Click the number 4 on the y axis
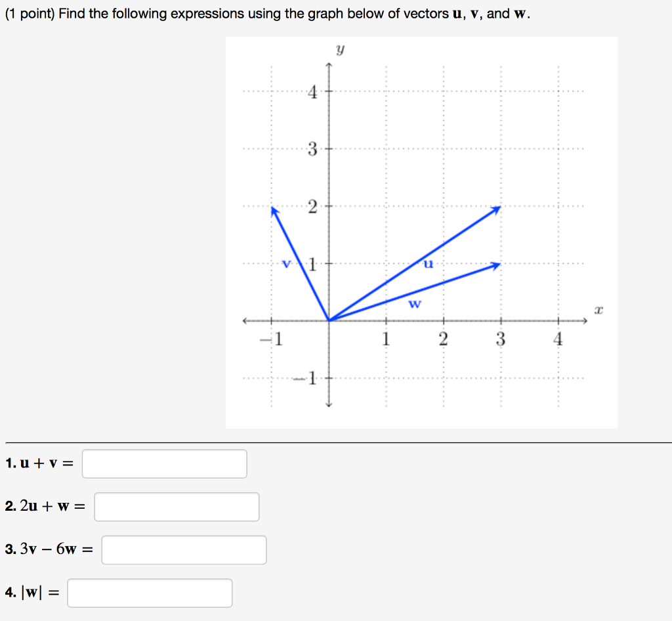 coord(314,90)
